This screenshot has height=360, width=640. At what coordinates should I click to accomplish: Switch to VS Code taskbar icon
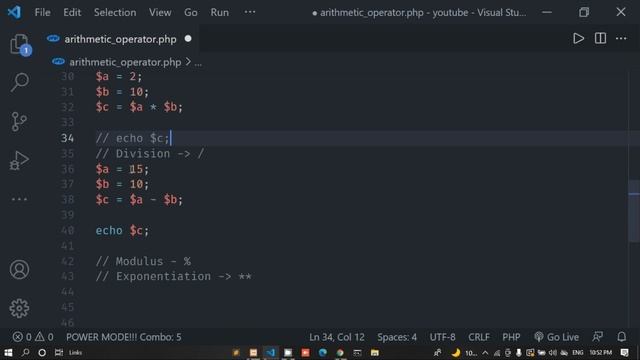(270, 352)
